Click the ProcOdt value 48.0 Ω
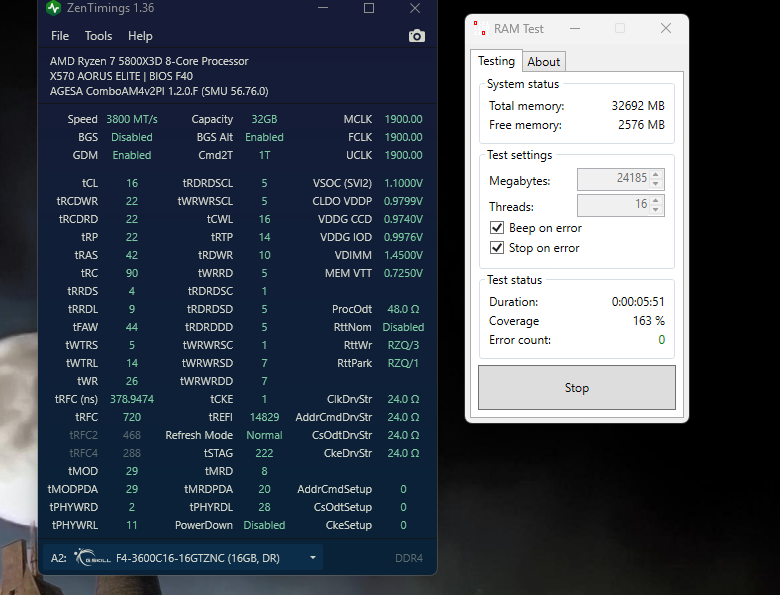Screen dimensions: 780x595 (403, 309)
